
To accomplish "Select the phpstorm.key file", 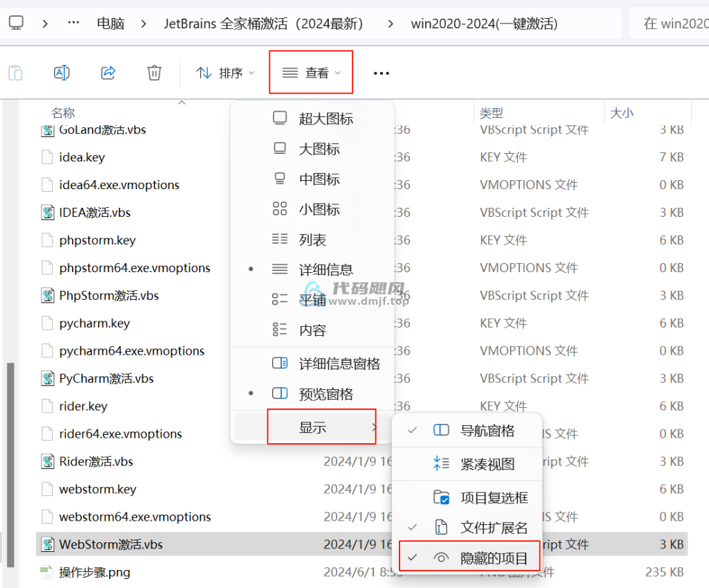I will tap(97, 240).
